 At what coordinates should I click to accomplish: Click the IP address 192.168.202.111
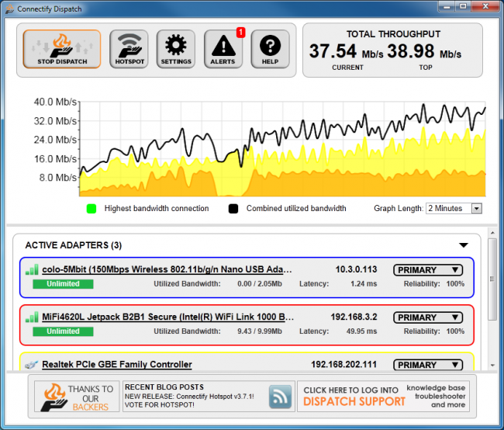click(344, 364)
